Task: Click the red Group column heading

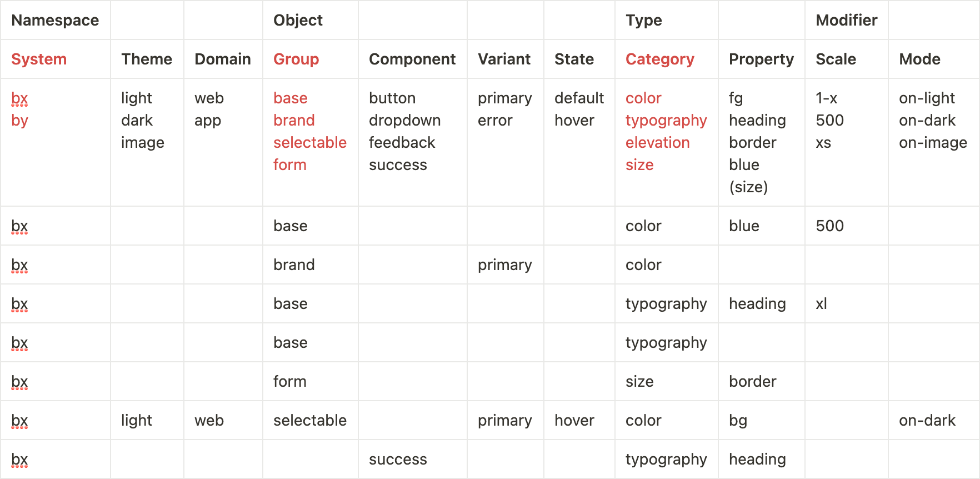Action: 296,59
